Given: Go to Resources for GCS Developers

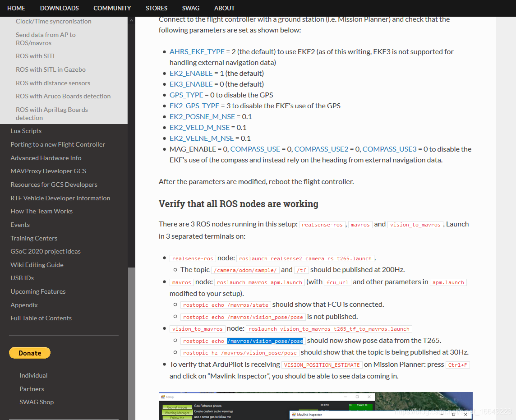Looking at the screenshot, I should [54, 185].
